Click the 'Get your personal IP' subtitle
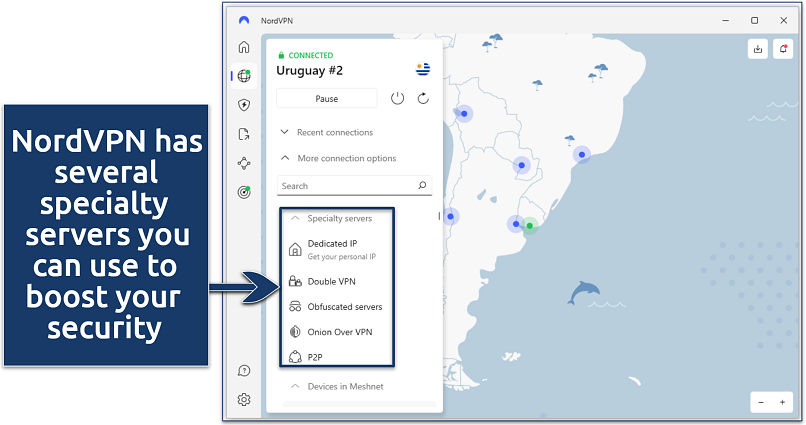Screen dimensions: 806x425 click(341, 256)
